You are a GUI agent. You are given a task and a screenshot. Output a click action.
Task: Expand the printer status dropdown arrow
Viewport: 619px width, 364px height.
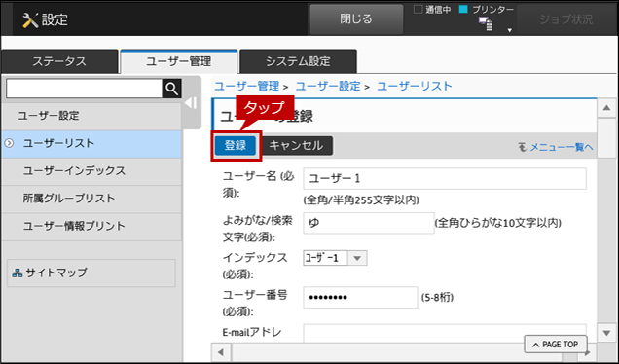pyautogui.click(x=510, y=30)
